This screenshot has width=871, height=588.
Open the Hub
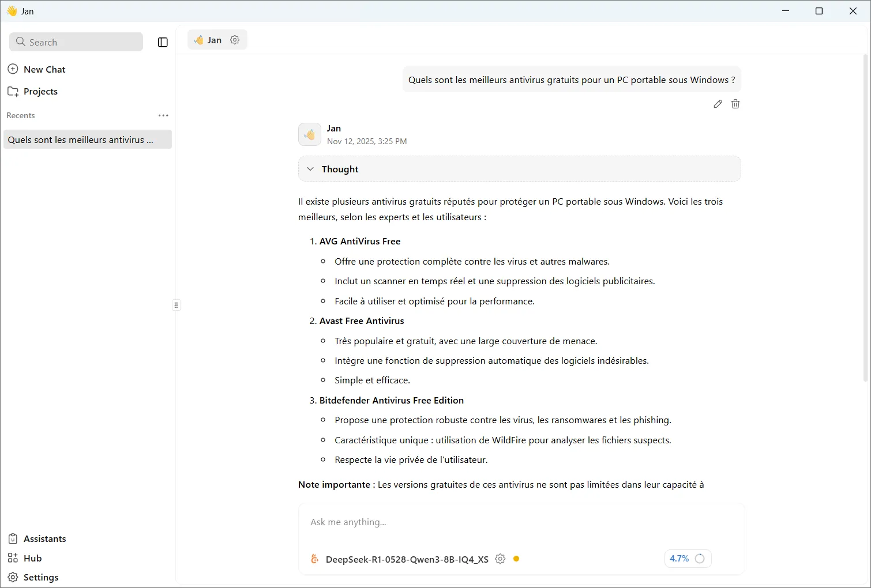[32, 558]
